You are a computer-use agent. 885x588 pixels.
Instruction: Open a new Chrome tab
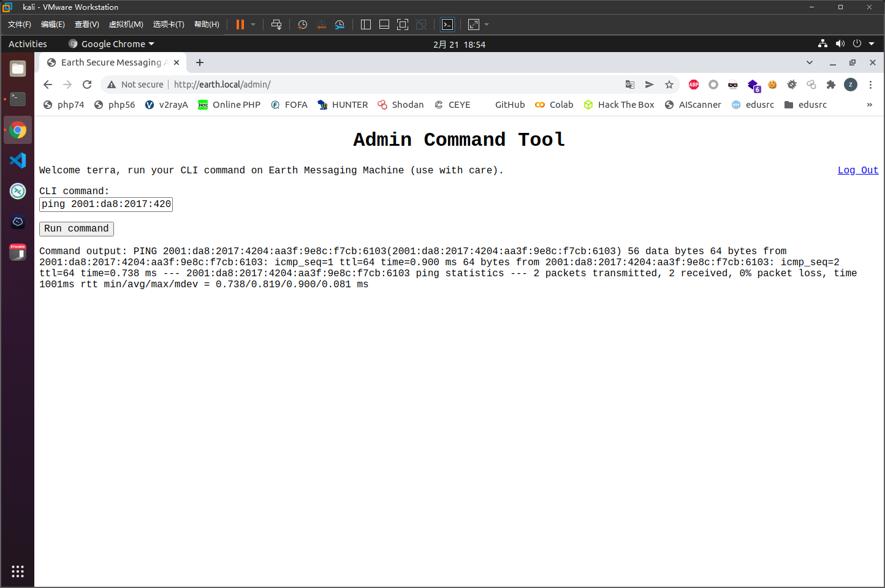[200, 62]
